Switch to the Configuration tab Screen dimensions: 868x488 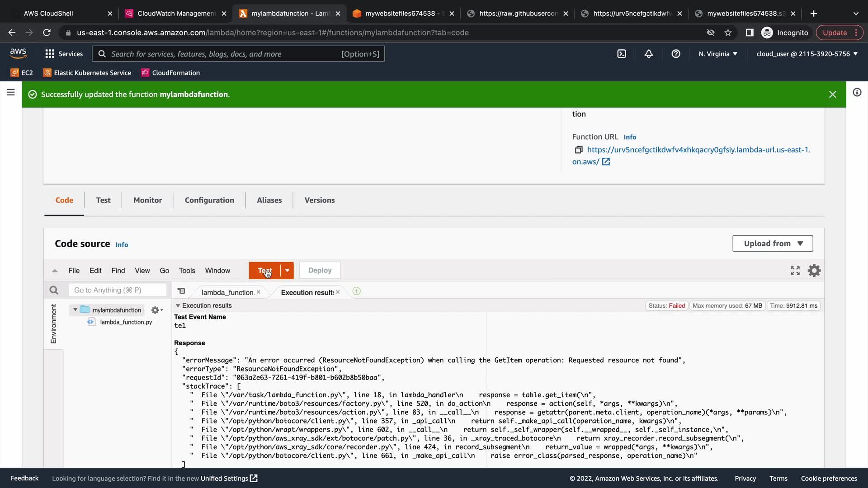pyautogui.click(x=209, y=200)
